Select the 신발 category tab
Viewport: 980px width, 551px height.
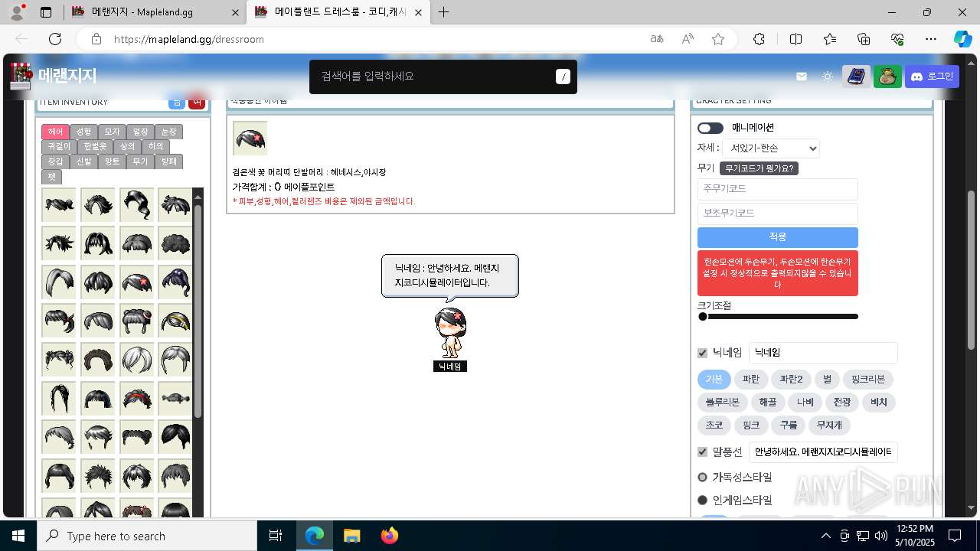point(83,161)
